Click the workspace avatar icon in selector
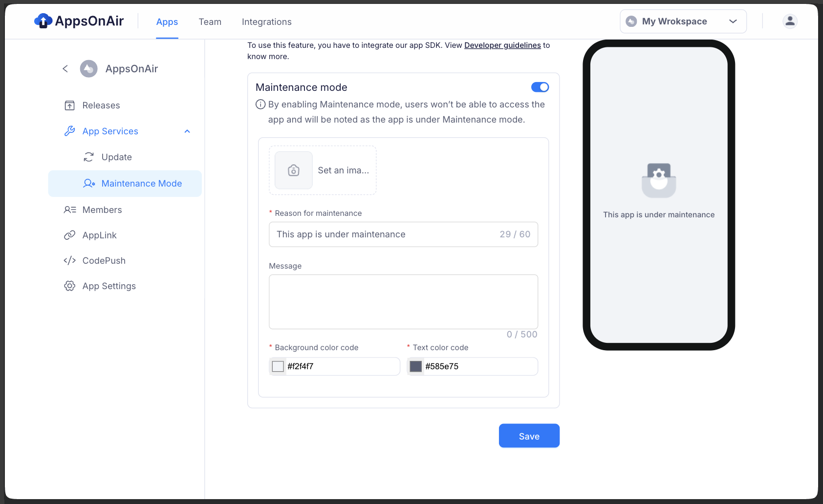This screenshot has height=504, width=823. pos(631,21)
